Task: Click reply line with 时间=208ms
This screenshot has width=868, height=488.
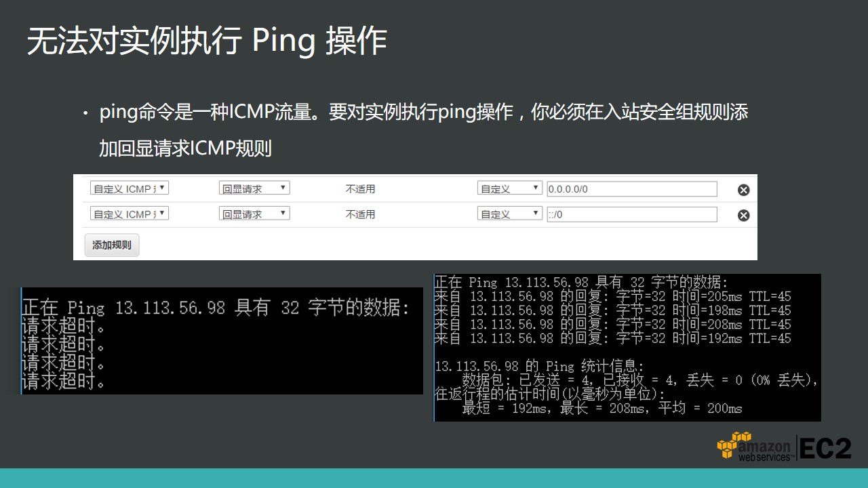Action: (613, 324)
